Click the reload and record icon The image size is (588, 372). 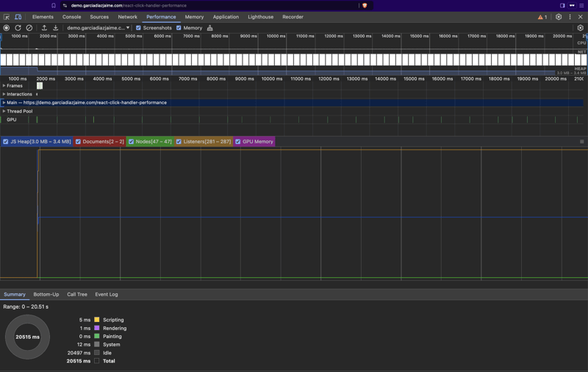click(18, 28)
